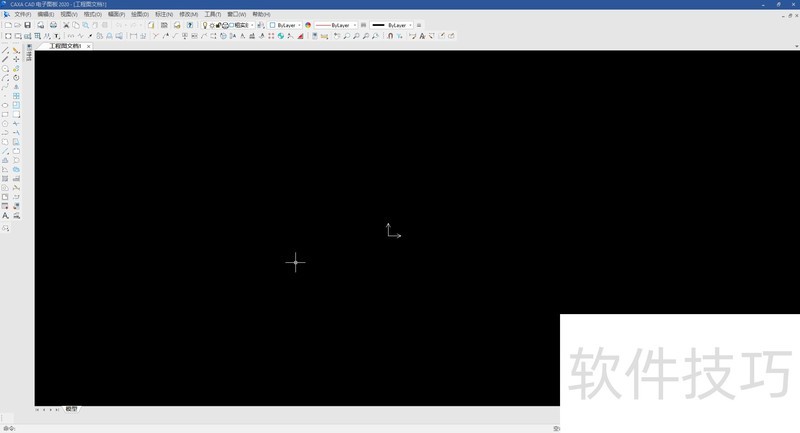The height and width of the screenshot is (433, 800).
Task: Open the 帮助(H) menu
Action: [x=261, y=14]
